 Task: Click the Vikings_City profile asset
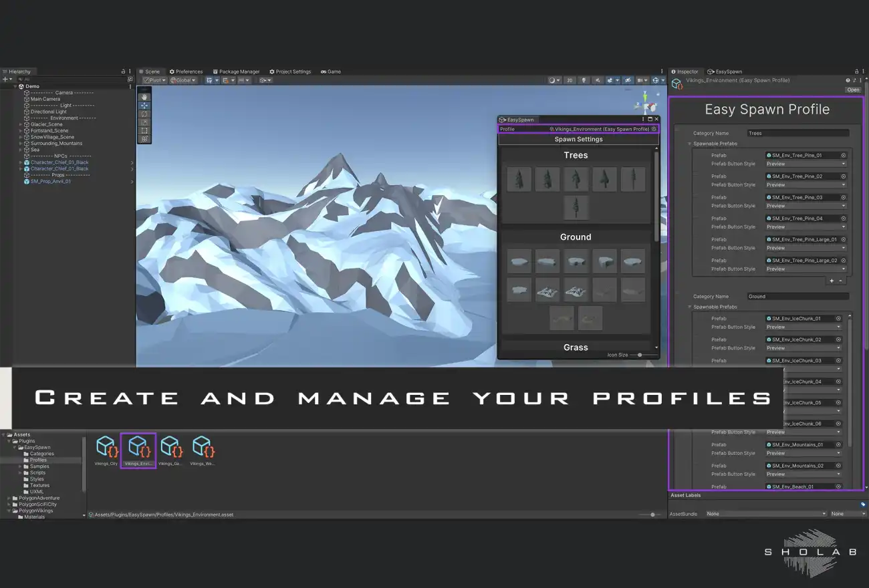(106, 450)
